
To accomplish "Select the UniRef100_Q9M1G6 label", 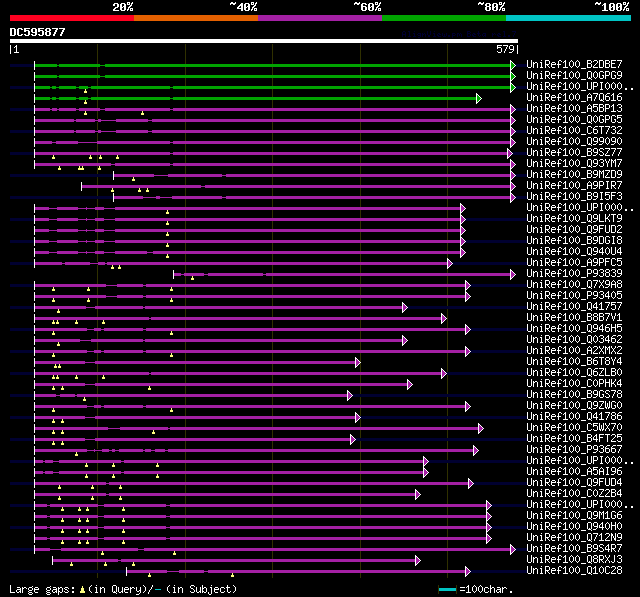I will [574, 516].
